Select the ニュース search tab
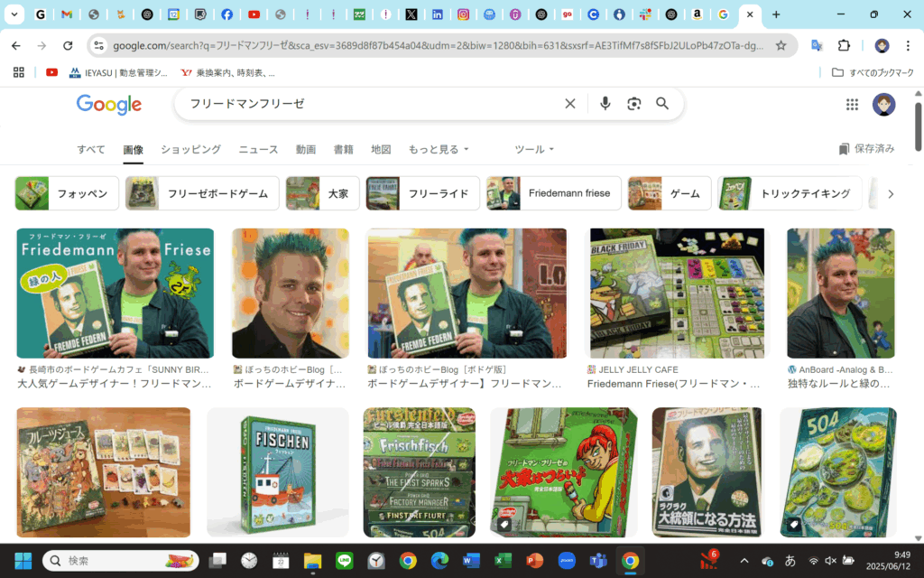 pyautogui.click(x=258, y=149)
